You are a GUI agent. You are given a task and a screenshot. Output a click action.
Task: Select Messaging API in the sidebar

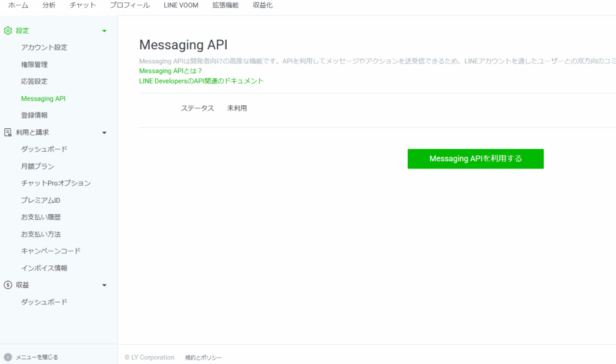coord(43,99)
